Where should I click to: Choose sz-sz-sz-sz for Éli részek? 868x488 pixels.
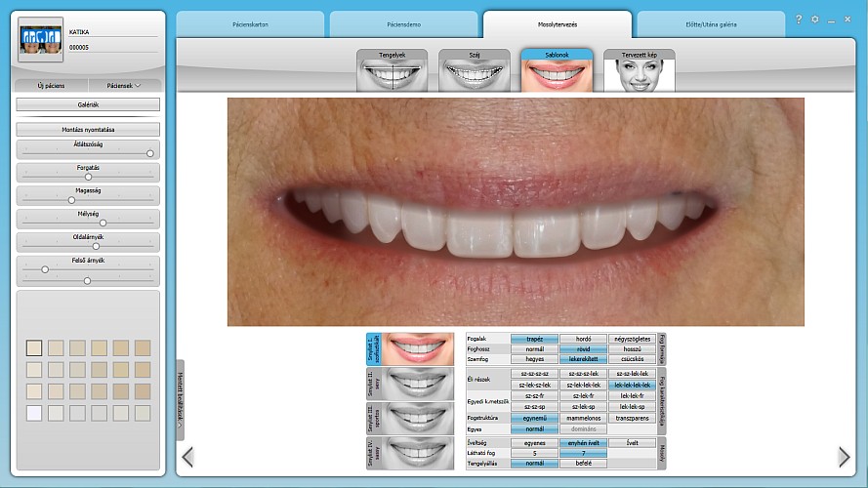(x=535, y=374)
